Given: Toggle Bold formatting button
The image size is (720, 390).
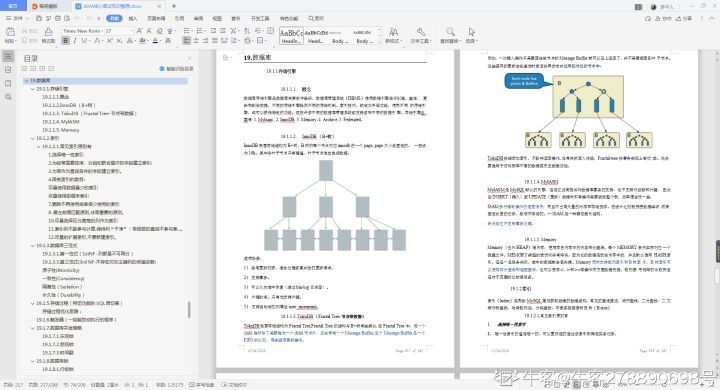Looking at the screenshot, I should pyautogui.click(x=66, y=41).
